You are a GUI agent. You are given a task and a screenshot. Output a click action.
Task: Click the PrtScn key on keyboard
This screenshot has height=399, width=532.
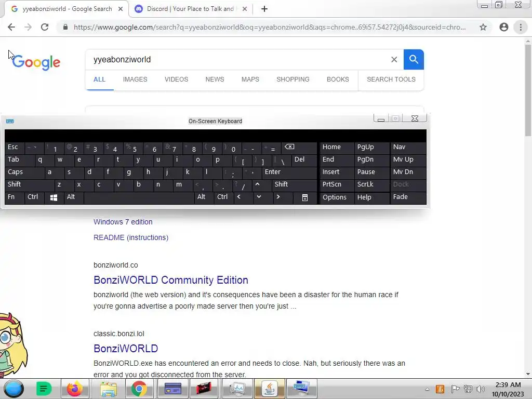[337, 184]
